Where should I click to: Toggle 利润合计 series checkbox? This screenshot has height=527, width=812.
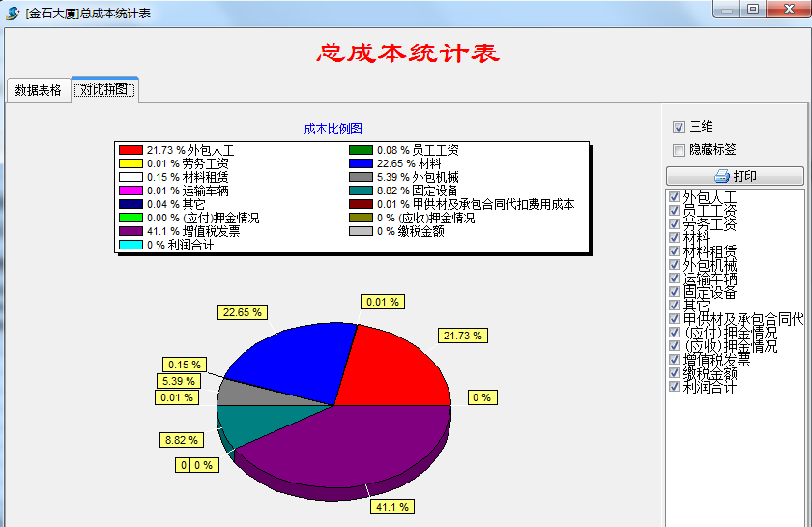675,387
